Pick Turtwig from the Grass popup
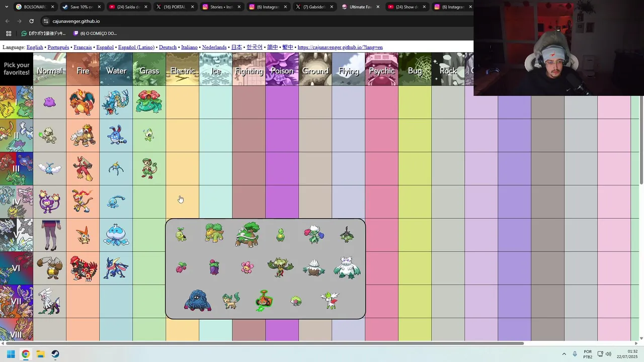The height and width of the screenshot is (362, 644). click(181, 234)
